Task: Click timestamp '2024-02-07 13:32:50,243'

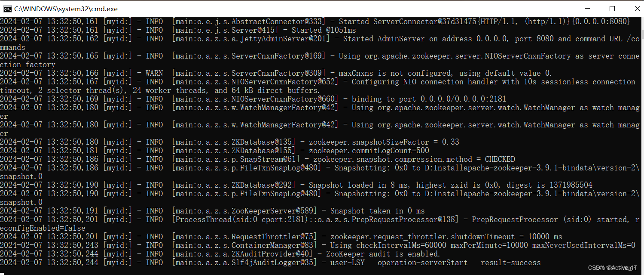Action: coord(49,245)
